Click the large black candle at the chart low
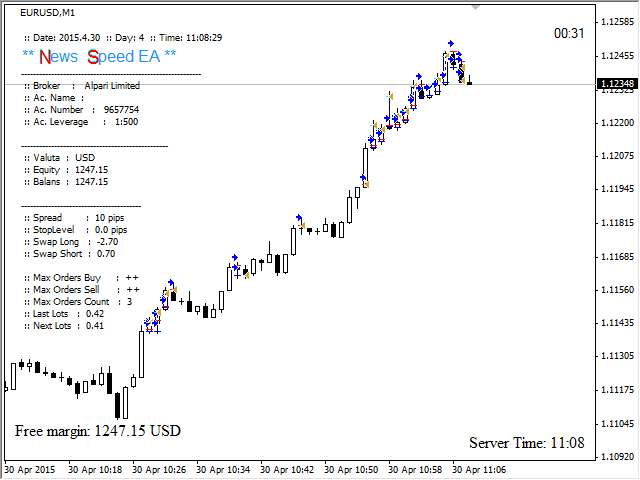The image size is (640, 480). (x=119, y=404)
